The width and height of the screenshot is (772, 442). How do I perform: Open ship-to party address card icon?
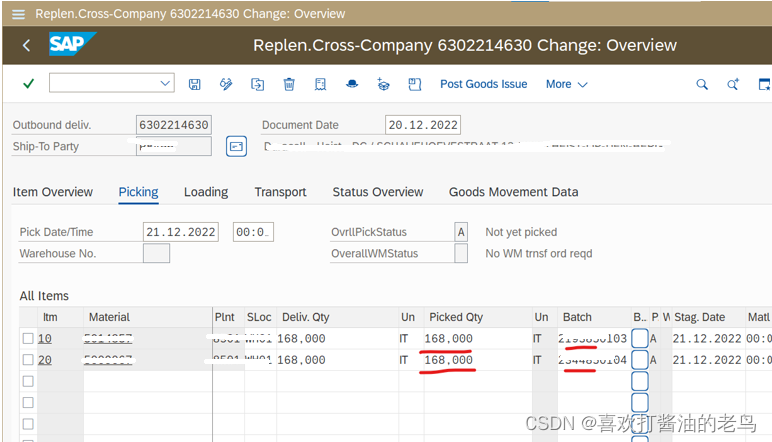[236, 146]
